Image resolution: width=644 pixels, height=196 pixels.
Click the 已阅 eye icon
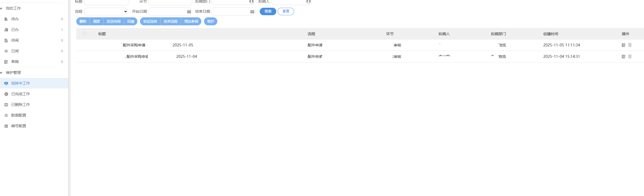[6, 51]
